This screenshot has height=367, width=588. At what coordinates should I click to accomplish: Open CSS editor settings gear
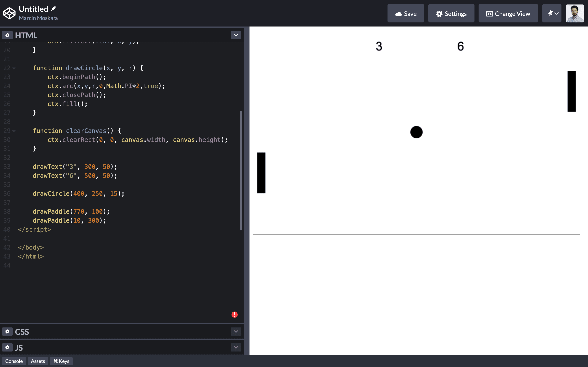pyautogui.click(x=7, y=332)
